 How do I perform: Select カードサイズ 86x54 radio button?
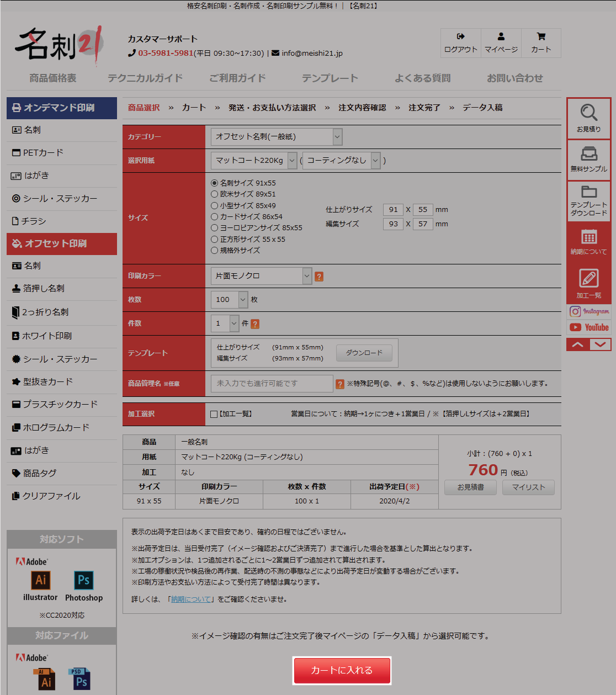pyautogui.click(x=214, y=216)
